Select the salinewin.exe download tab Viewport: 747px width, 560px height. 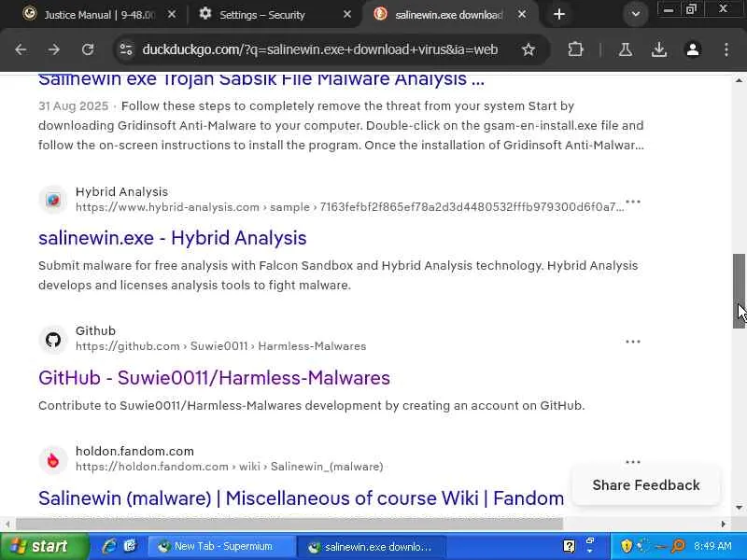448,15
